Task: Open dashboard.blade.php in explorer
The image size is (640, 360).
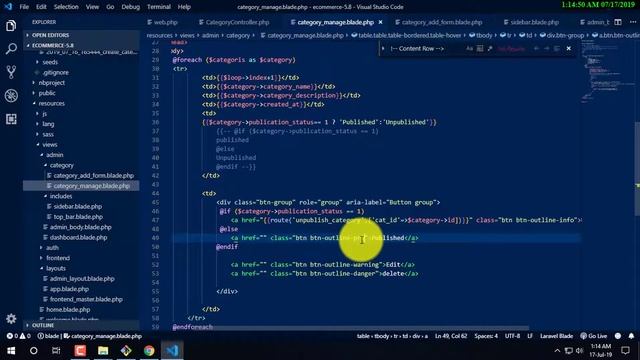Action: (x=78, y=238)
